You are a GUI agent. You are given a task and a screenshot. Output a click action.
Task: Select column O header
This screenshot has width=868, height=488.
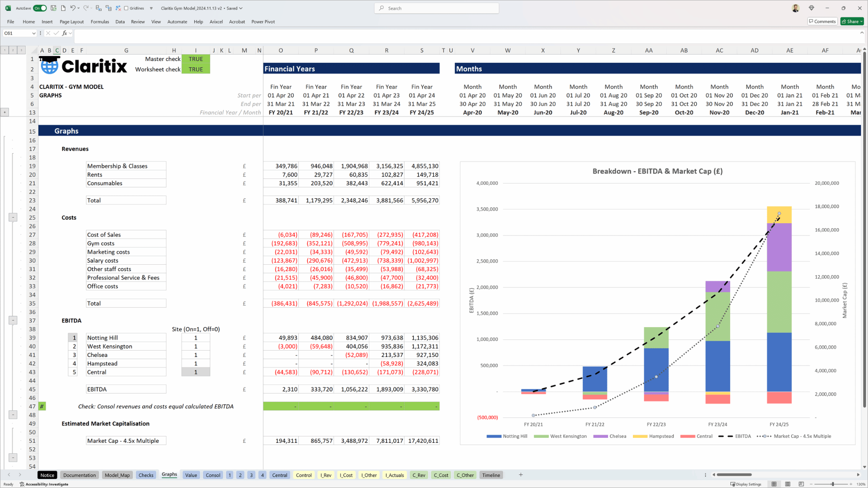coord(281,50)
